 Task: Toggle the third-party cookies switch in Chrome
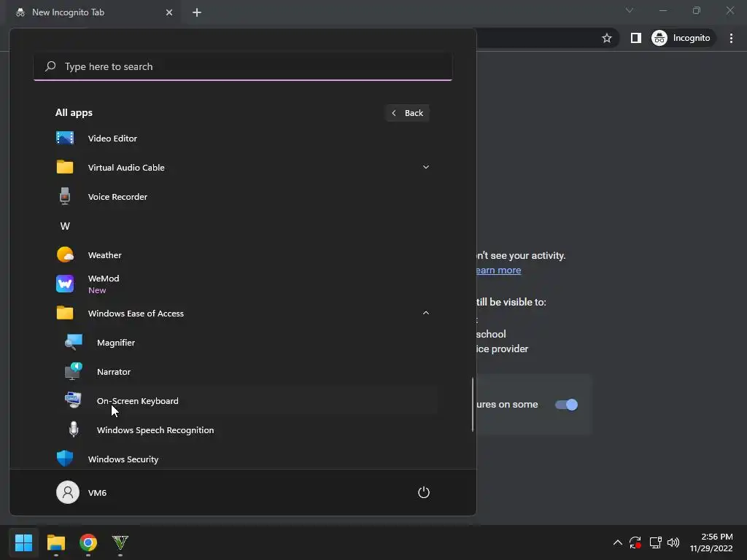566,405
